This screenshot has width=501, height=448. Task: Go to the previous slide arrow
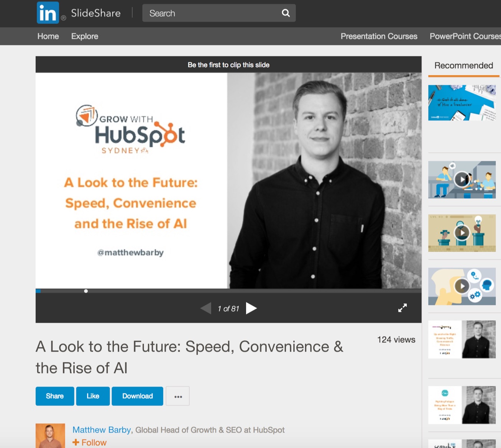click(206, 308)
